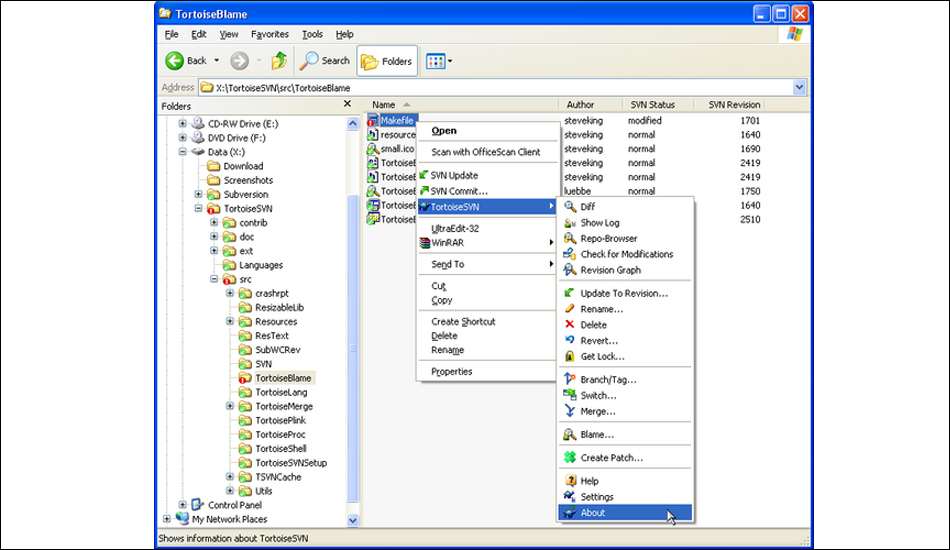Open the Favorites menu
The image size is (950, 550).
coord(270,35)
